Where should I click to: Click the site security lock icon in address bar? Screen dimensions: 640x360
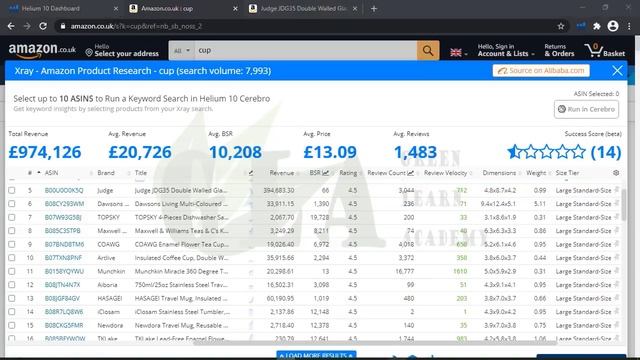(x=62, y=26)
